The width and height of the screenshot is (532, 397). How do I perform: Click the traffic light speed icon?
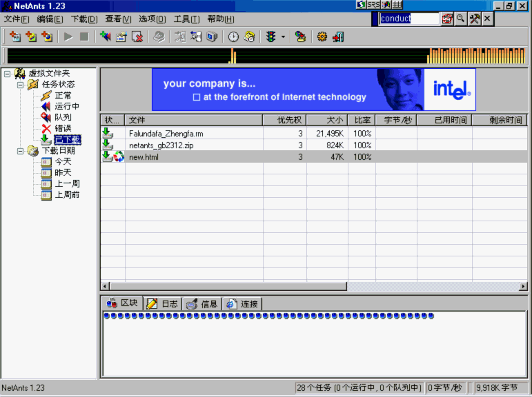click(x=270, y=37)
